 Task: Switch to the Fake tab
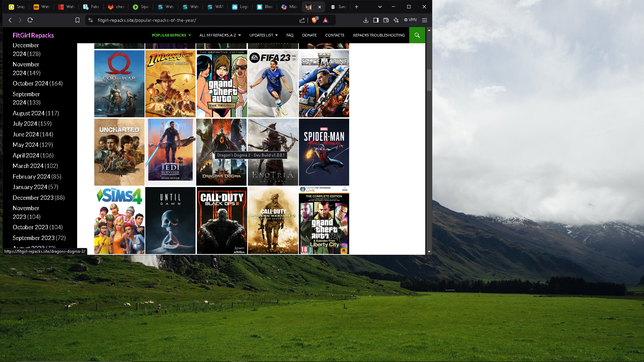point(91,7)
